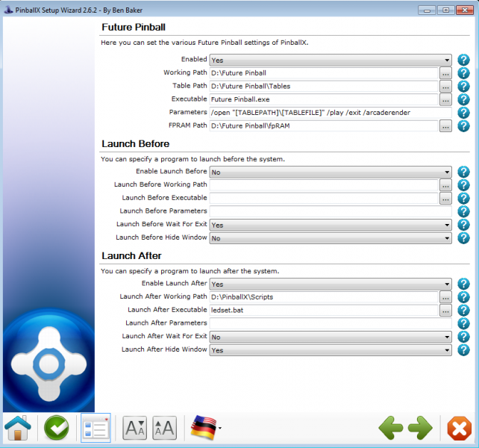Viewport: 479px width, 448px height.
Task: Open Launch After Hide Window dropdown
Action: [331, 350]
